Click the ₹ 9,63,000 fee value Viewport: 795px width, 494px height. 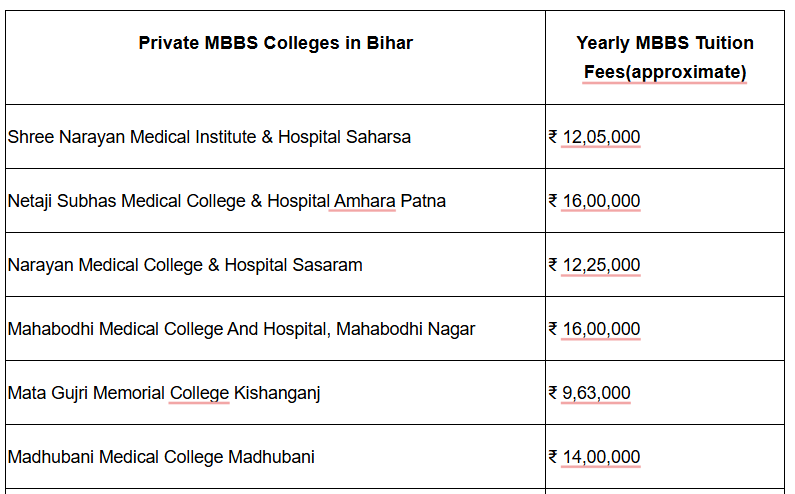tap(590, 393)
